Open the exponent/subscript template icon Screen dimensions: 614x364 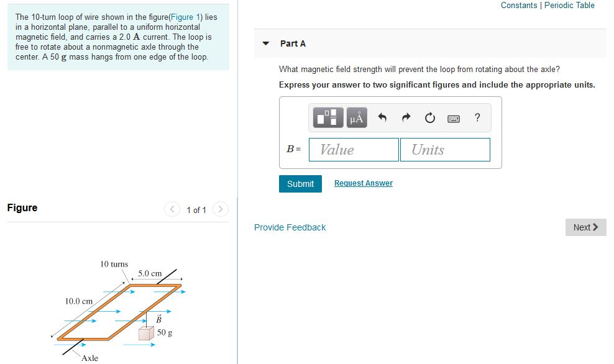point(327,117)
